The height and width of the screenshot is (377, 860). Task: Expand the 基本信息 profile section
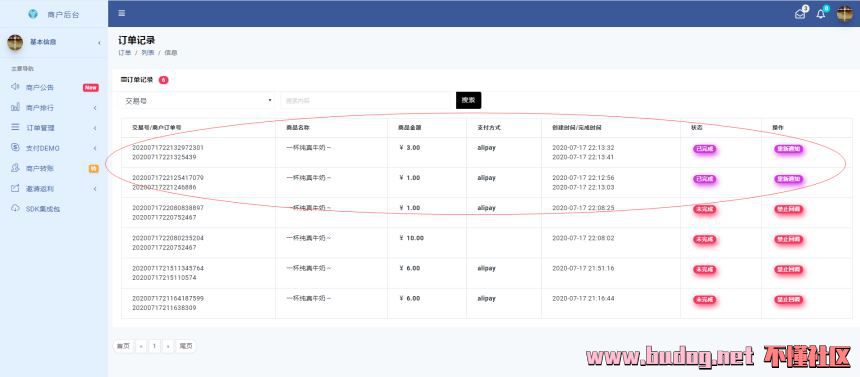coord(54,42)
